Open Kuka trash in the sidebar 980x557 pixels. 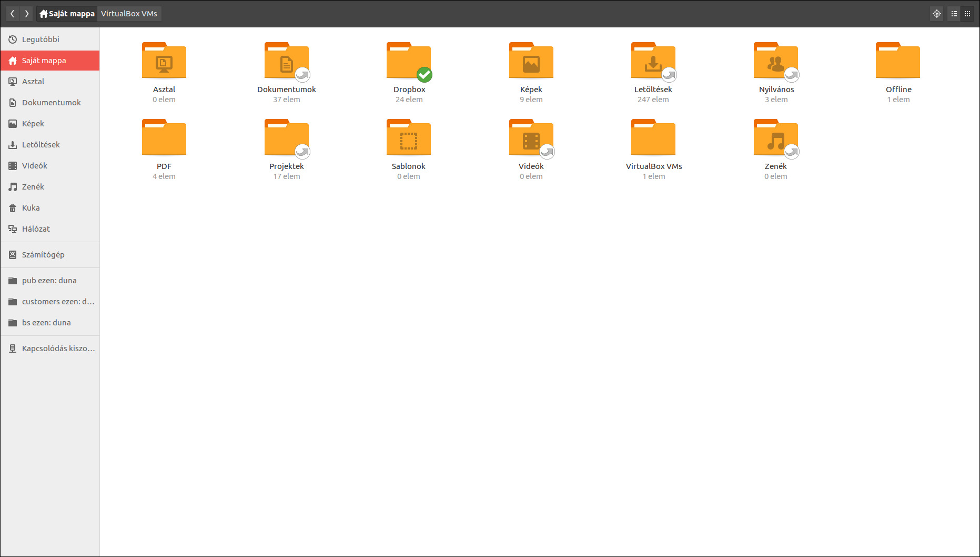coord(50,208)
